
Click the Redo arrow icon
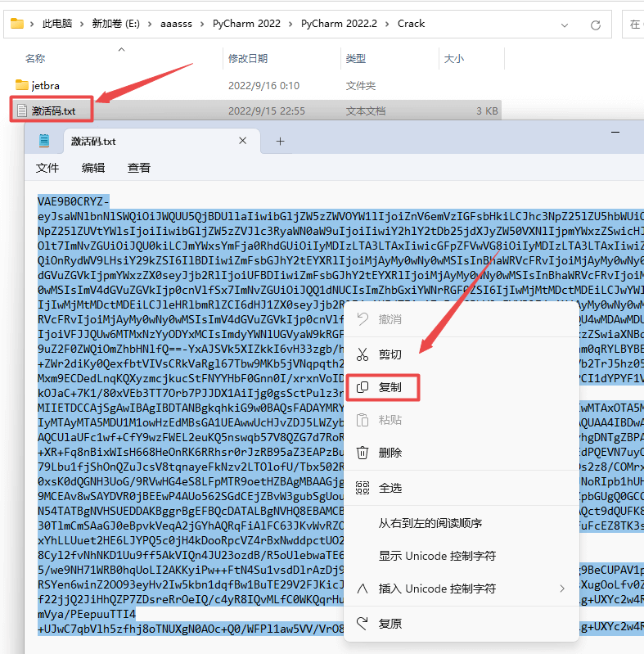pyautogui.click(x=363, y=624)
